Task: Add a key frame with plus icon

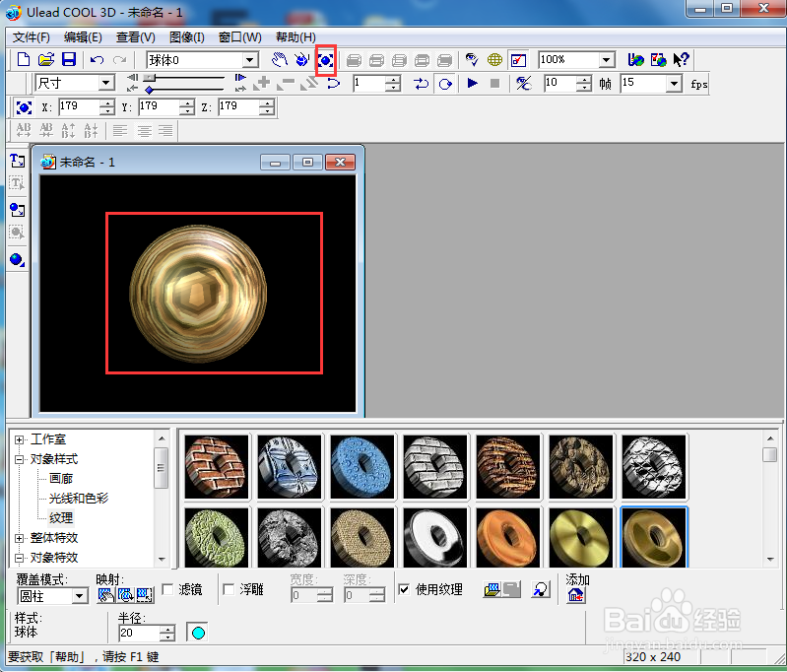Action: (x=261, y=83)
